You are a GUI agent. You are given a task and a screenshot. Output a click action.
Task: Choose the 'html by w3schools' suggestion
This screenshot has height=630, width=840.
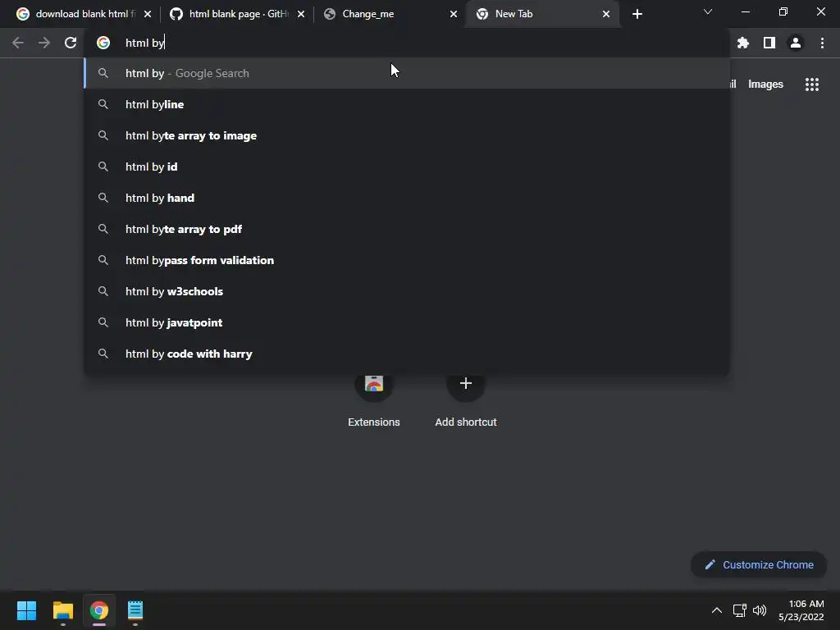click(x=406, y=291)
